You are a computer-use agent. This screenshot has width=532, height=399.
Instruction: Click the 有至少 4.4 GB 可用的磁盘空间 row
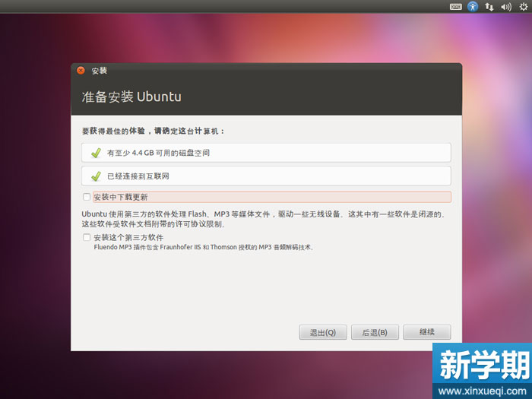coord(266,153)
